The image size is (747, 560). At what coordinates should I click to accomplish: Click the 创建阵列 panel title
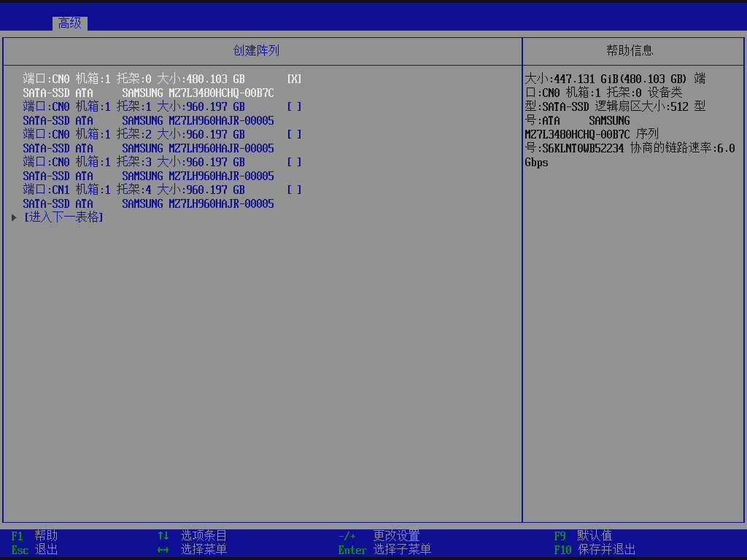pos(256,51)
